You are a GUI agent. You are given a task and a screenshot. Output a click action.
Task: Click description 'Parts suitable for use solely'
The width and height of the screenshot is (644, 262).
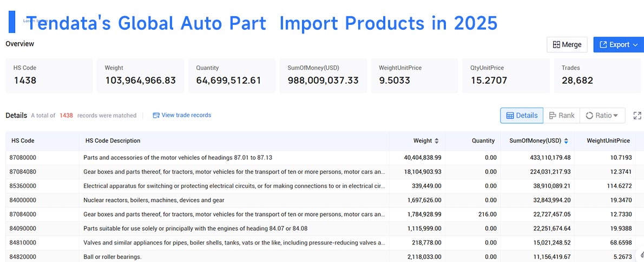coord(195,229)
